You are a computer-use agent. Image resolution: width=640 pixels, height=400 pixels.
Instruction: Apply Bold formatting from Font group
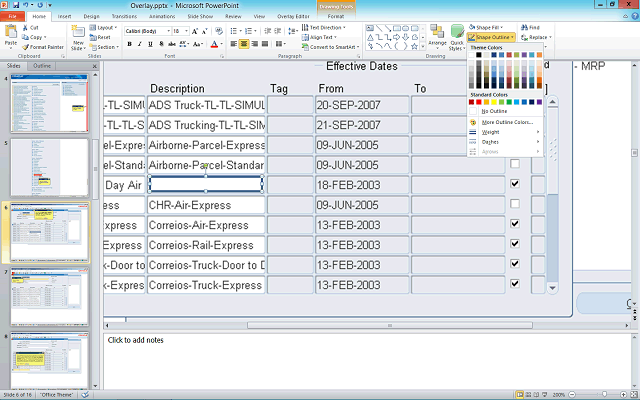pyautogui.click(x=129, y=45)
